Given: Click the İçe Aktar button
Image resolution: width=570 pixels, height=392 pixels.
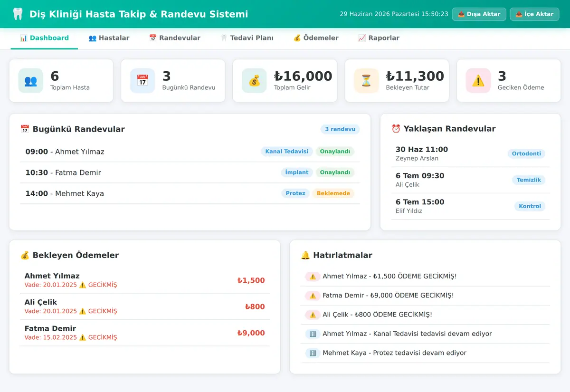Looking at the screenshot, I should (x=534, y=14).
